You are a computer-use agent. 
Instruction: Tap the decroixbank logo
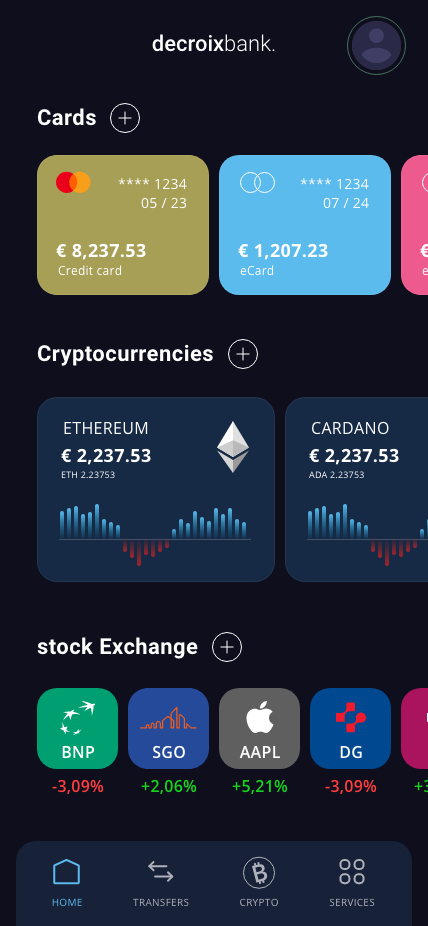click(213, 44)
